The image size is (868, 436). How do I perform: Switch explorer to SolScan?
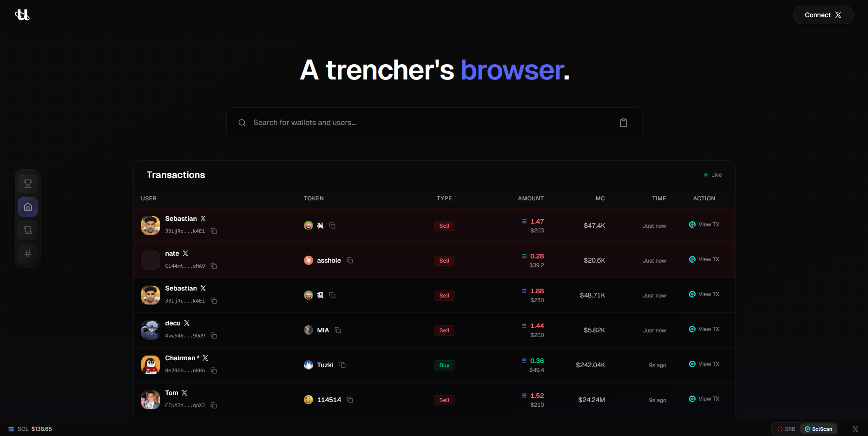click(818, 429)
